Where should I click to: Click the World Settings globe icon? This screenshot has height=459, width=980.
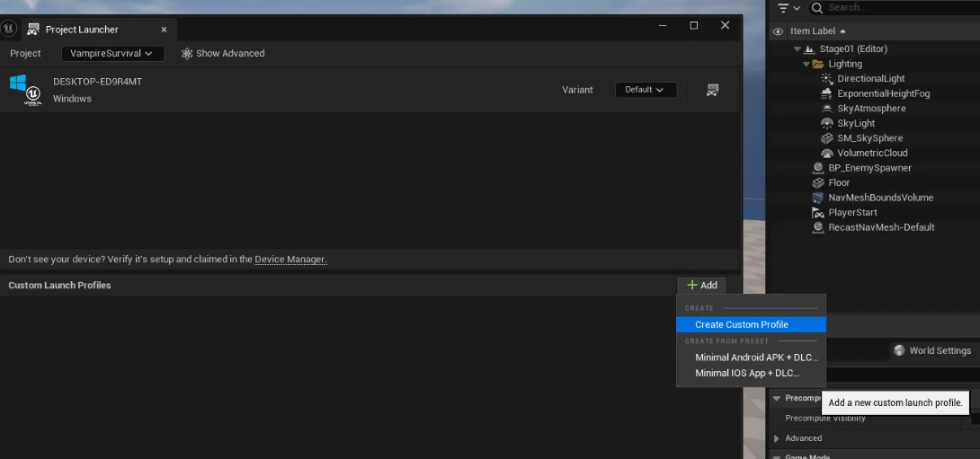pos(899,351)
